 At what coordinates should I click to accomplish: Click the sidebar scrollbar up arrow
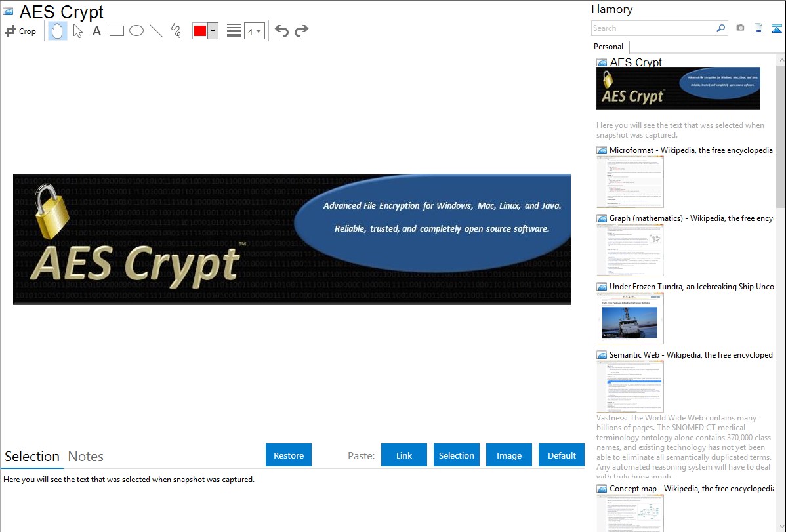tap(781, 60)
